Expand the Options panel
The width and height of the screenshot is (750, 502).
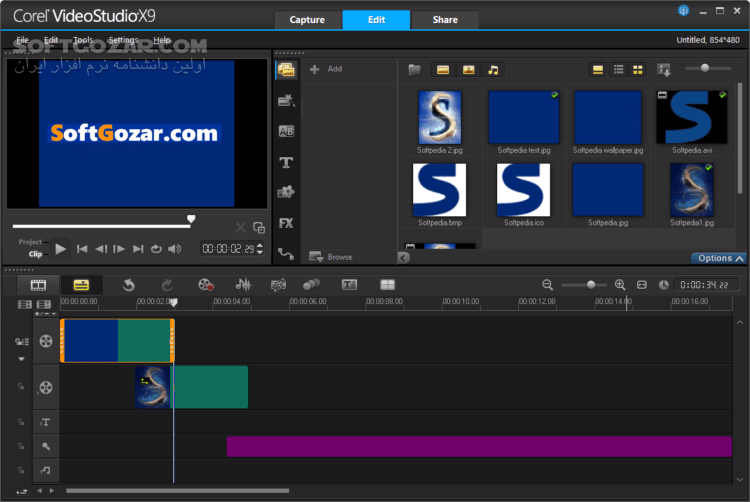[x=720, y=258]
